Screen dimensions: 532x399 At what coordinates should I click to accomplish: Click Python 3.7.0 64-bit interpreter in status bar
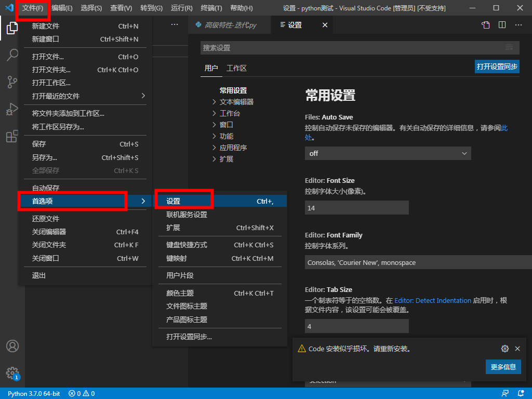[34, 394]
